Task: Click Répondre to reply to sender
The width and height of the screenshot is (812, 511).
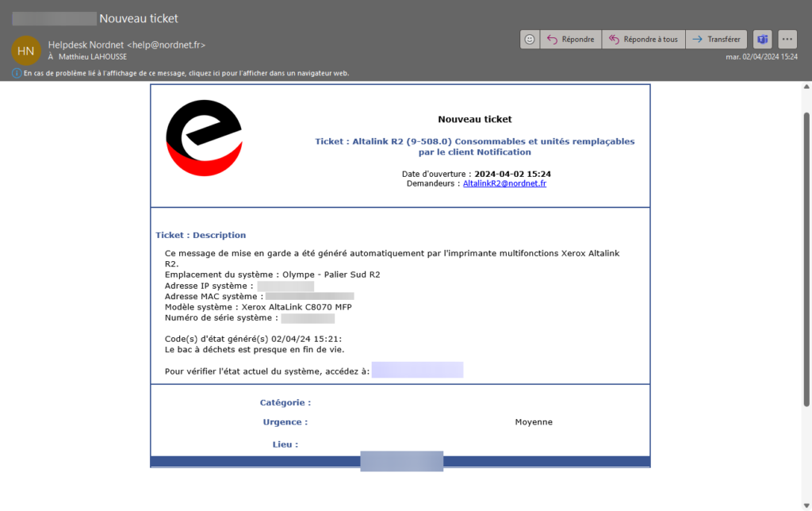Action: (x=571, y=39)
